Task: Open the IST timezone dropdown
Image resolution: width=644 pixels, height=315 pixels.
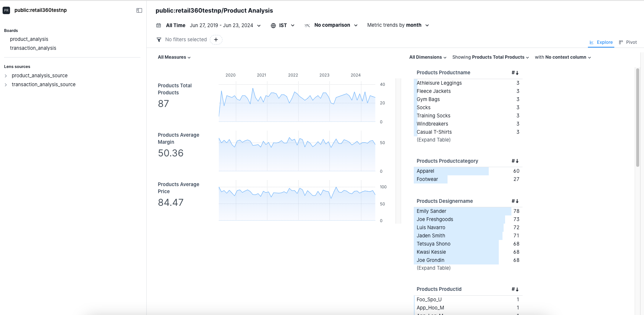Action: click(287, 25)
